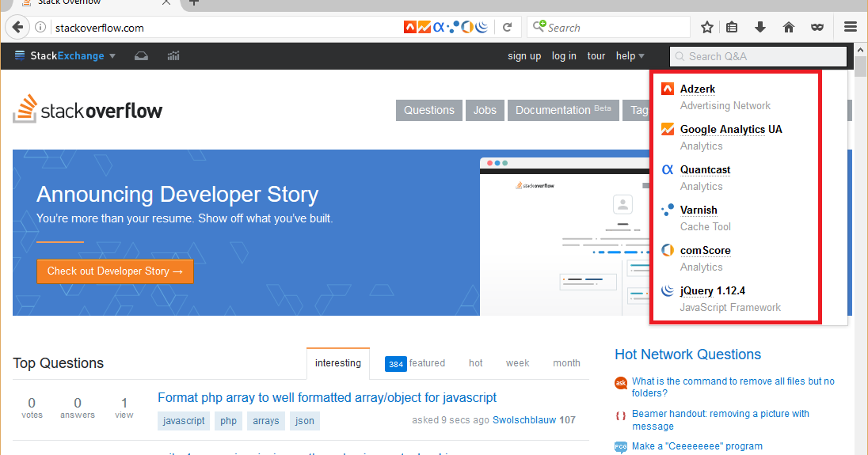Click the browser back arrow button
This screenshot has height=455, width=868.
17,27
